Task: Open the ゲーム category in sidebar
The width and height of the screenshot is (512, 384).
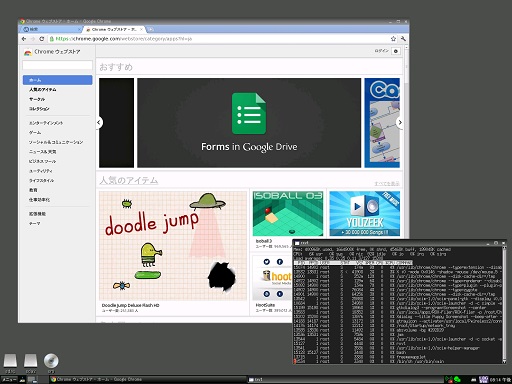Action: click(x=35, y=132)
